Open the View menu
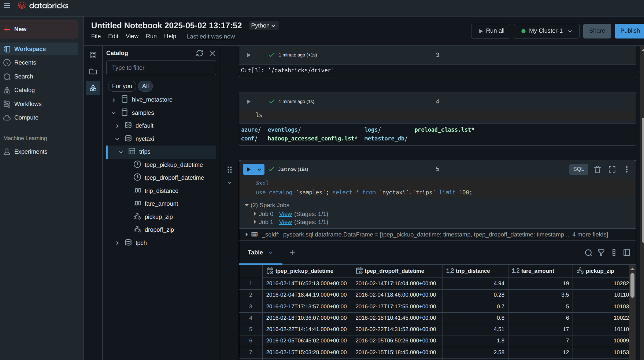 [132, 36]
